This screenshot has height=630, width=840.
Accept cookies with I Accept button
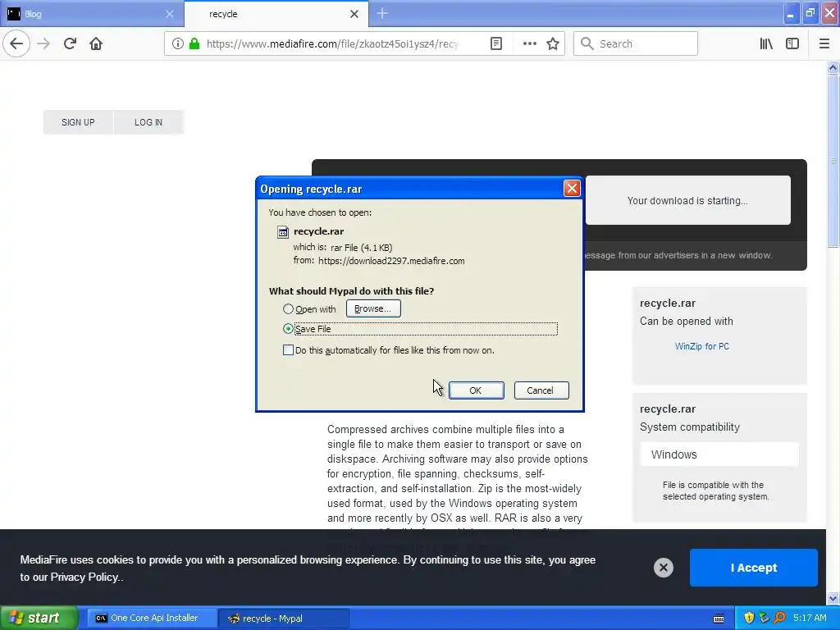coord(753,568)
